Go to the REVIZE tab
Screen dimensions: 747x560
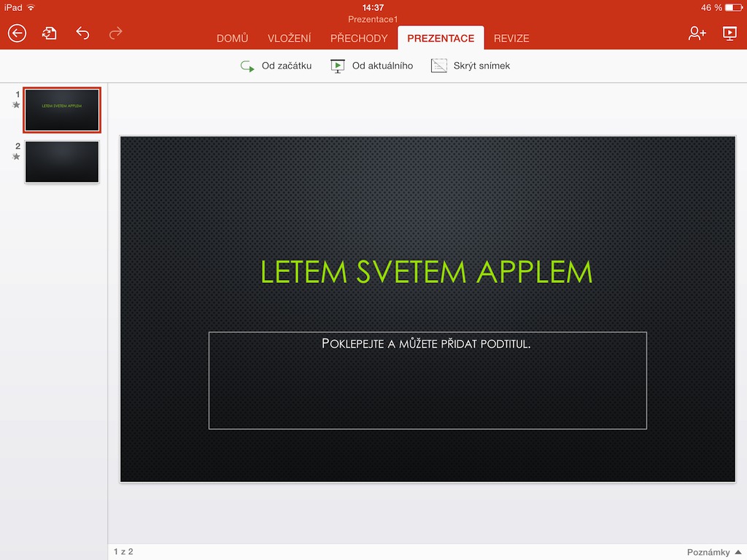click(x=511, y=39)
